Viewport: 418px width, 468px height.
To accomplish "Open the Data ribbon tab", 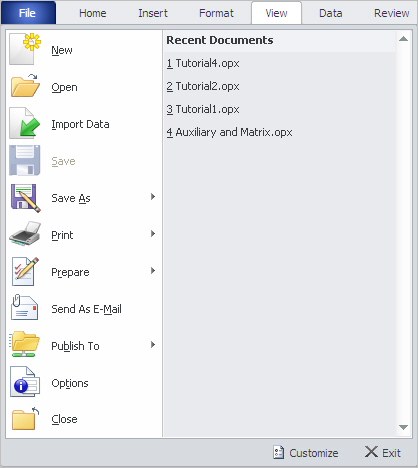I will [330, 13].
